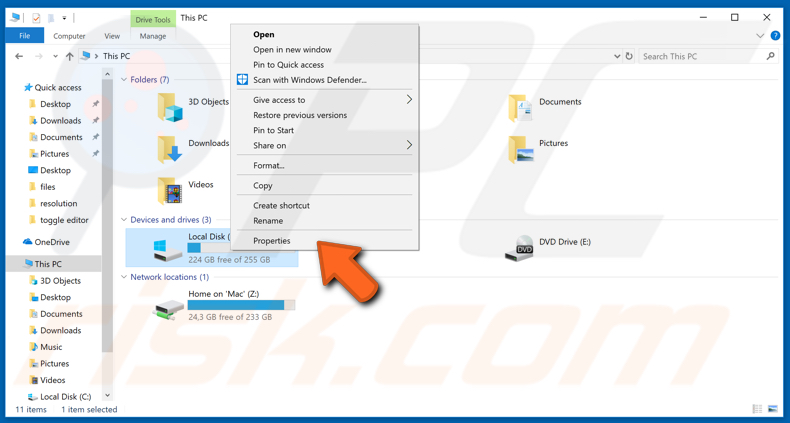790x423 pixels.
Task: Click the sidebar scroll down arrow
Action: pos(107,396)
